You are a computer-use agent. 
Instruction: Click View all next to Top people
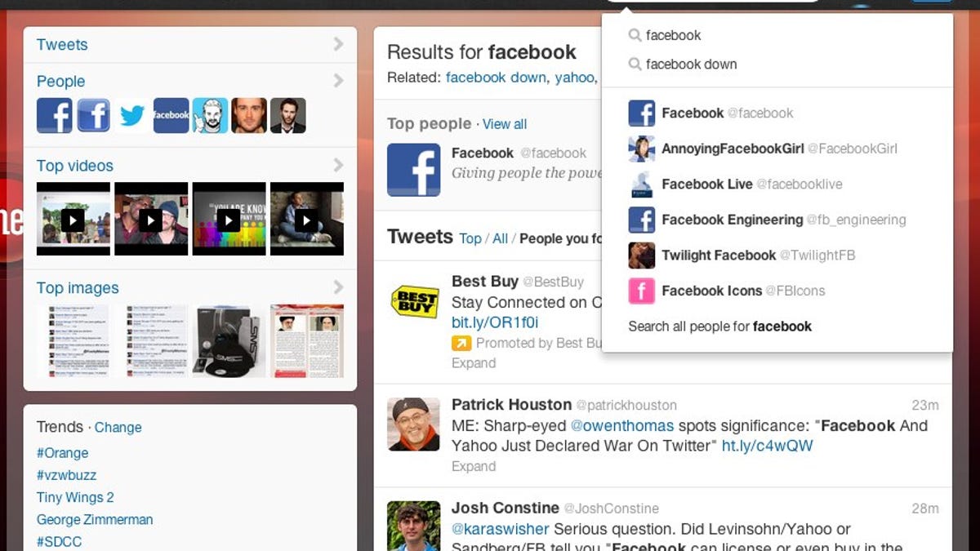(505, 124)
